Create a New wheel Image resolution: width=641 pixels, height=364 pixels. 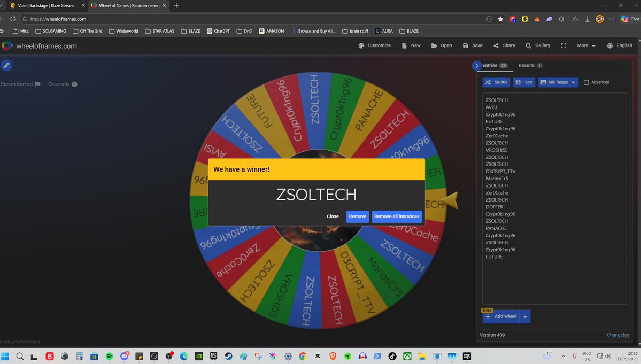pos(411,46)
